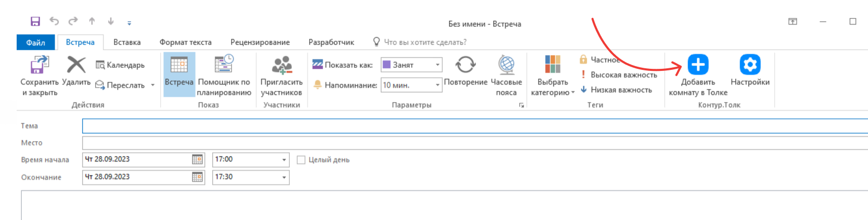Open Выбрать категорию color menu

tap(553, 76)
